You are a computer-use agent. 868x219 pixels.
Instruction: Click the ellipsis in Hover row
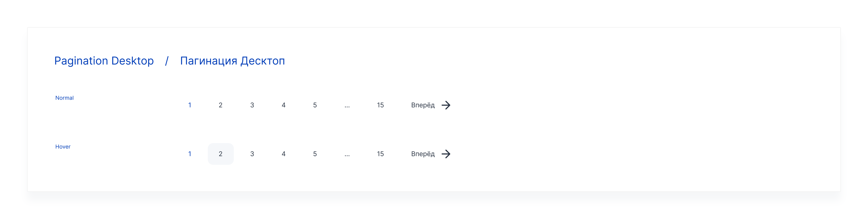pos(347,155)
